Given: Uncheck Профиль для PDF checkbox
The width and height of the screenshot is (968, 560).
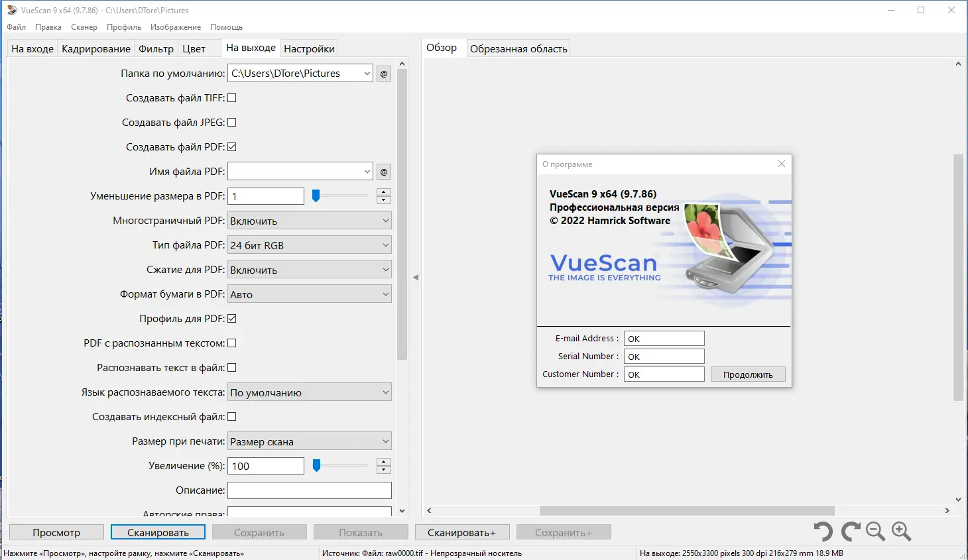Looking at the screenshot, I should pos(232,319).
